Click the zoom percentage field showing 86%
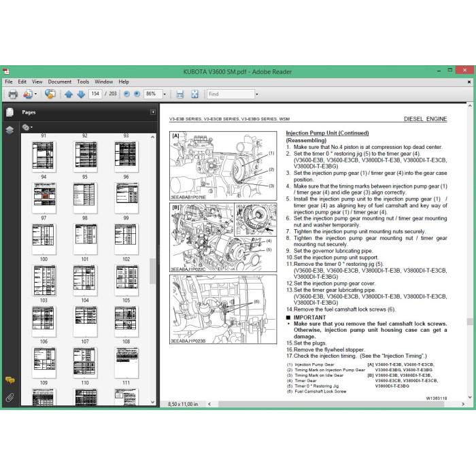The image size is (476, 476). 153,94
